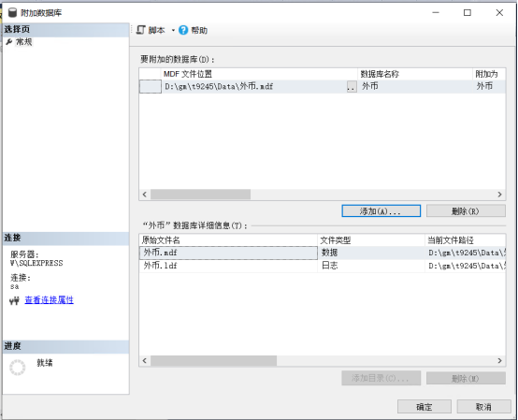
Task: Click the connection icon next to 查看连接属性
Action: point(14,300)
